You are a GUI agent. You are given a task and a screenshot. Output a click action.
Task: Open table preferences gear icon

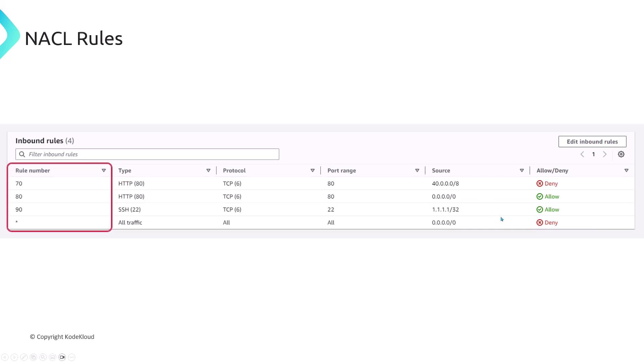(x=621, y=154)
